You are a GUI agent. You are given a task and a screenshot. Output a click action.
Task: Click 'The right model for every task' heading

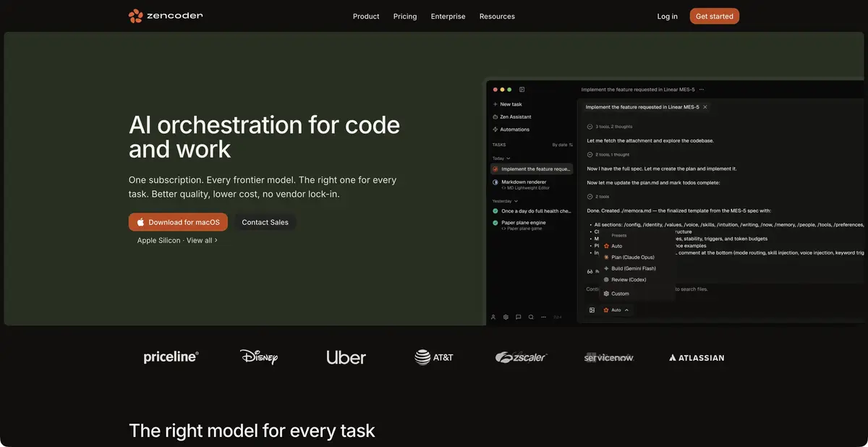pyautogui.click(x=252, y=431)
